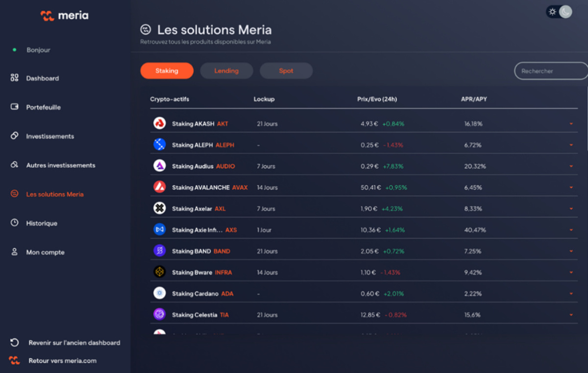Open the Mon compte section
Image resolution: width=588 pixels, height=373 pixels.
(45, 253)
